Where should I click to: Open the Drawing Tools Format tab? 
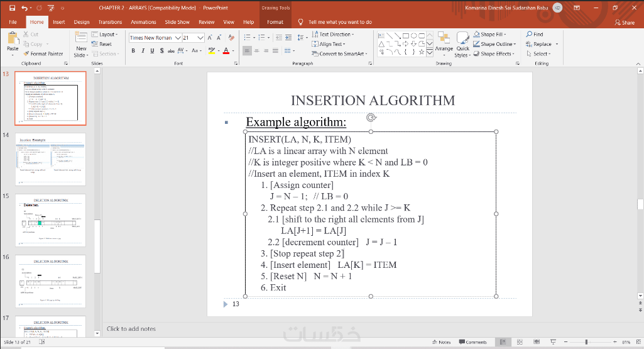coord(275,22)
